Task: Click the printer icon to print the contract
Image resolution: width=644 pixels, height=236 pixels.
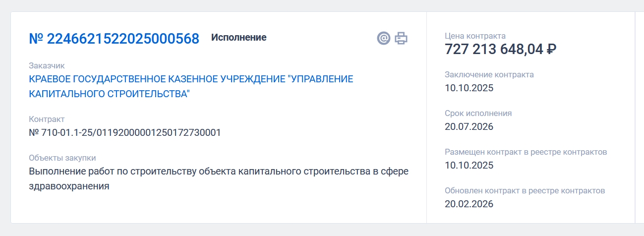Action: [401, 38]
